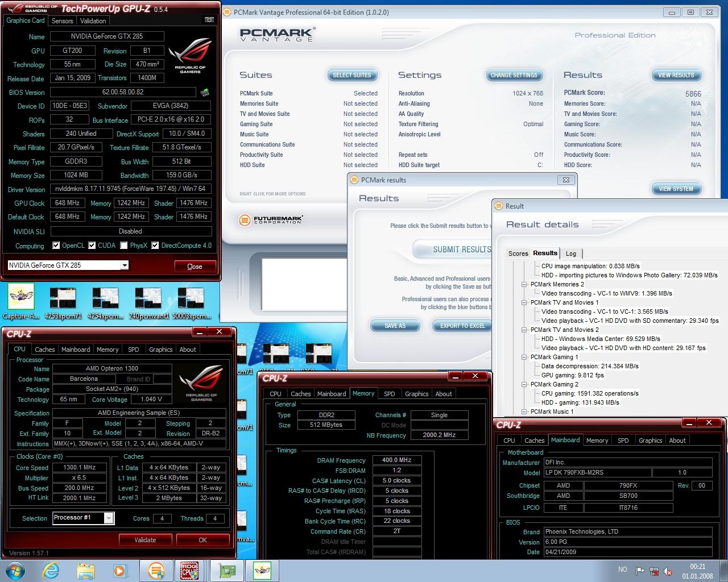728x582 pixels.
Task: Open the 4253xpcm71 desktop file
Action: coord(63,303)
